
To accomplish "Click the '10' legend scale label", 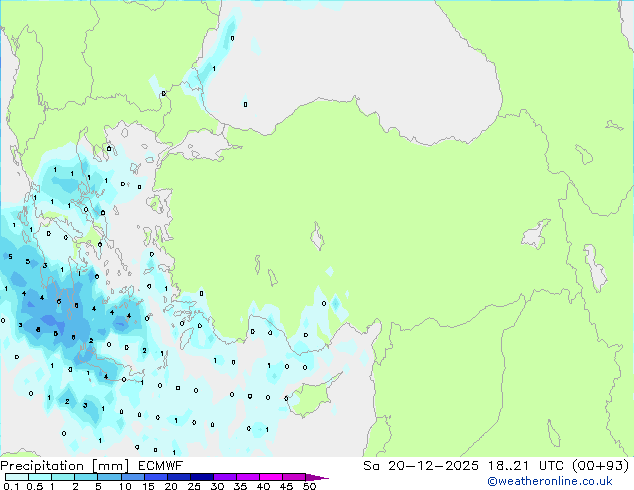I will [x=125, y=486].
